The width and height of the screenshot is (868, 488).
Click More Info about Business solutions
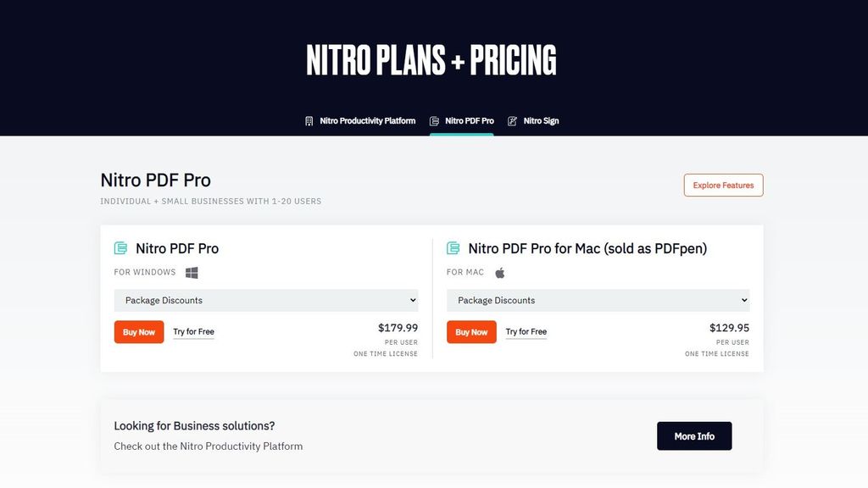click(x=694, y=435)
